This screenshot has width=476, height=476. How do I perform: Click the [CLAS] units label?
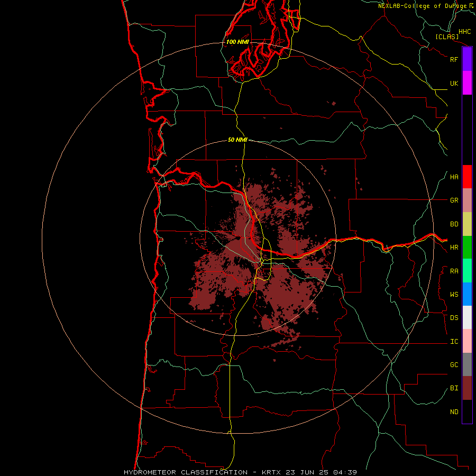pyautogui.click(x=447, y=36)
